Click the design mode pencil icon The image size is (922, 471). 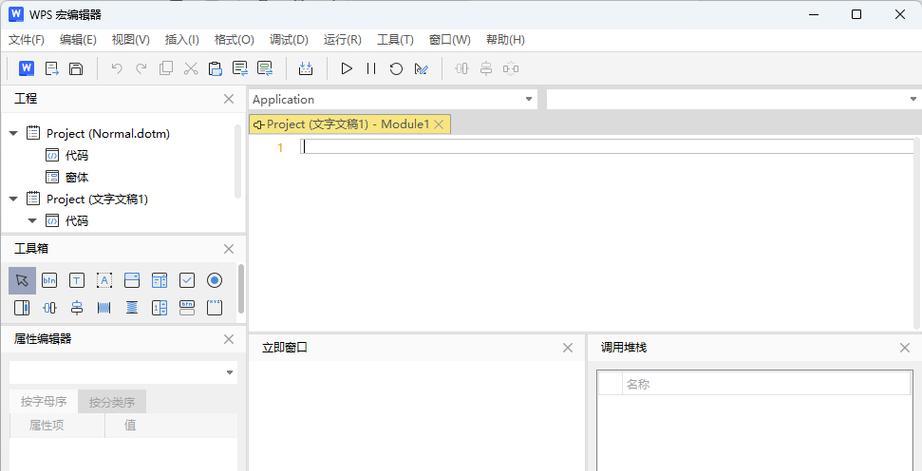tap(421, 69)
